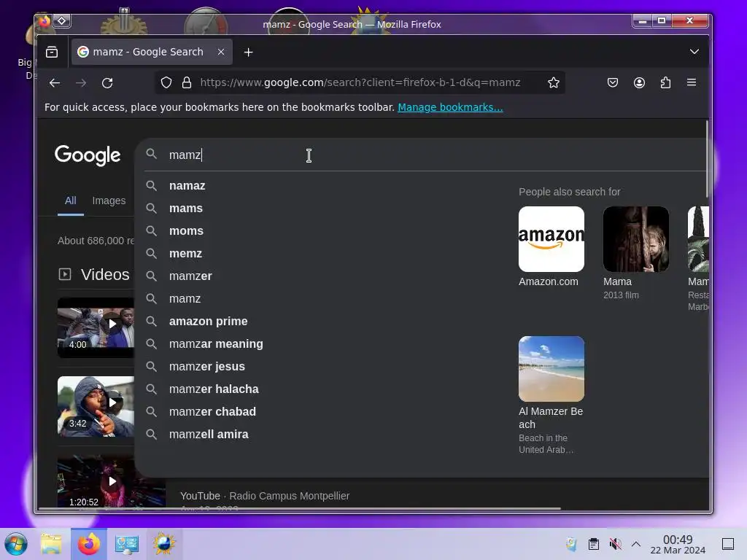The height and width of the screenshot is (560, 747).
Task: Play the 4:00 video thumbnail
Action: click(x=96, y=327)
